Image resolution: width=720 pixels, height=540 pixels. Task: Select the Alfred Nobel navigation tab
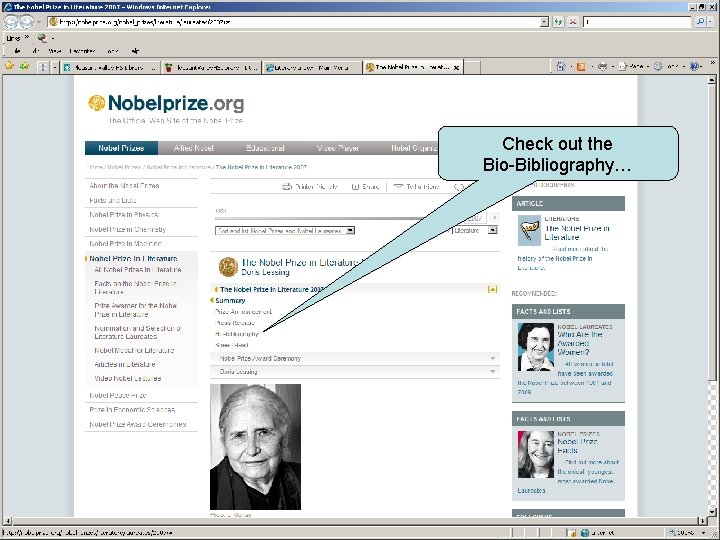193,148
